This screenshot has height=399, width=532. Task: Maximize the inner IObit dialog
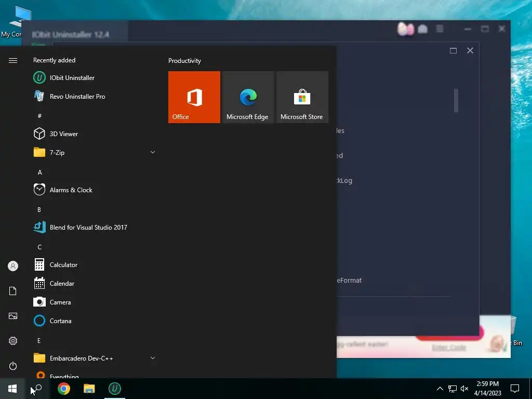point(453,50)
